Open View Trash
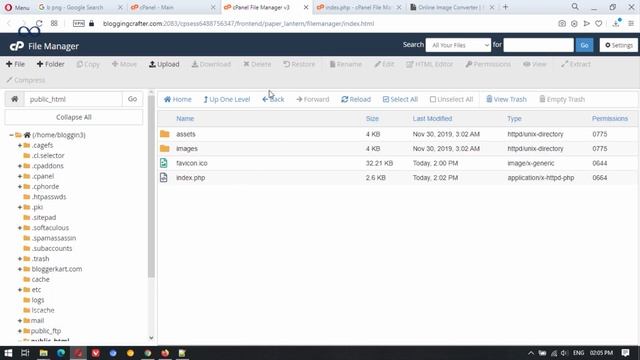The width and height of the screenshot is (640, 360). [x=506, y=99]
